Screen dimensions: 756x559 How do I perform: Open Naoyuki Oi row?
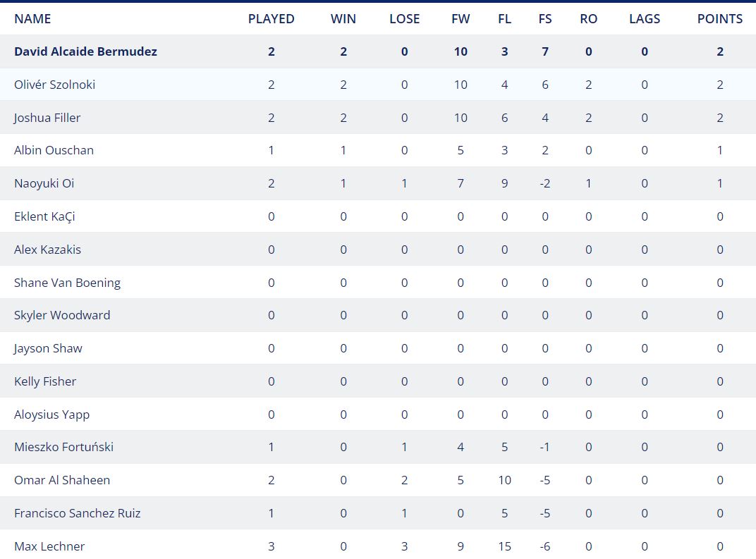click(x=378, y=183)
